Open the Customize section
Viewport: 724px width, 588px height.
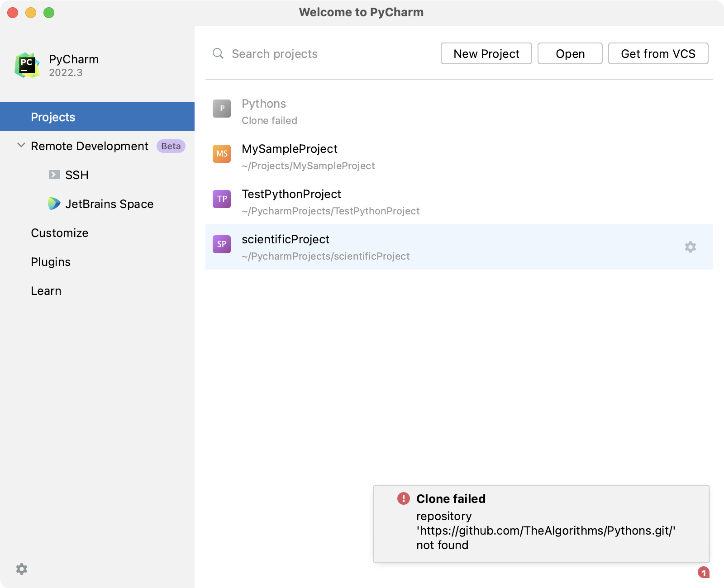(59, 232)
